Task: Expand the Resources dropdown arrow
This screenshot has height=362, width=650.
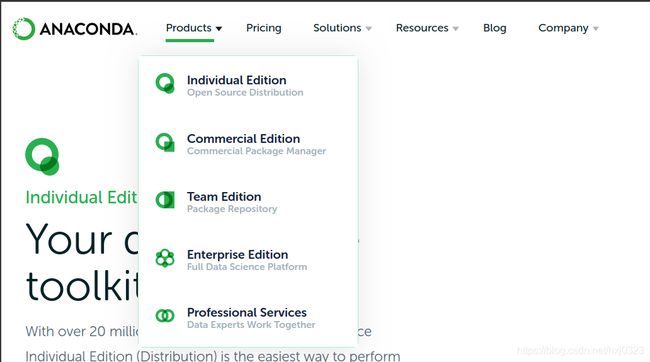Action: point(456,29)
